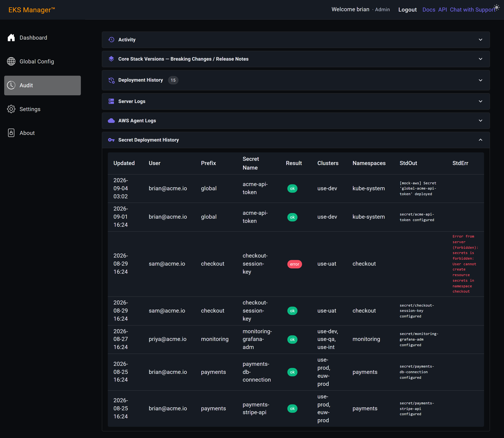Viewport: 504px width, 438px height.
Task: Click ok badge for payments-stripe-api row
Action: click(x=292, y=409)
